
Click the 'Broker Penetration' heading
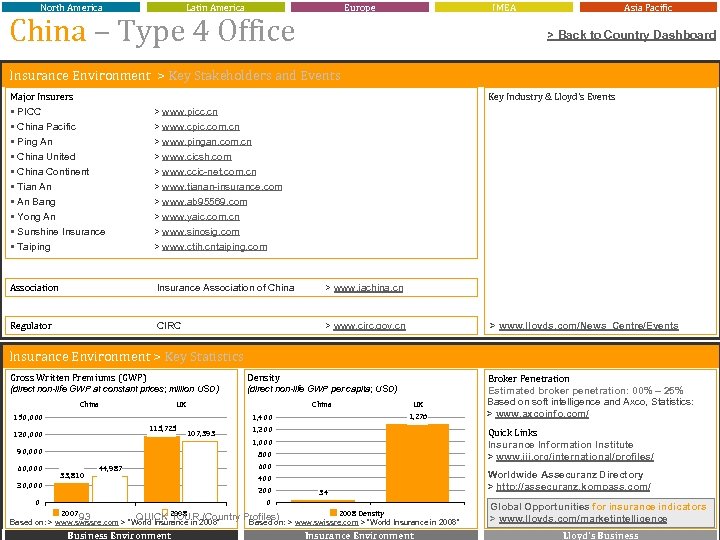coord(529,379)
